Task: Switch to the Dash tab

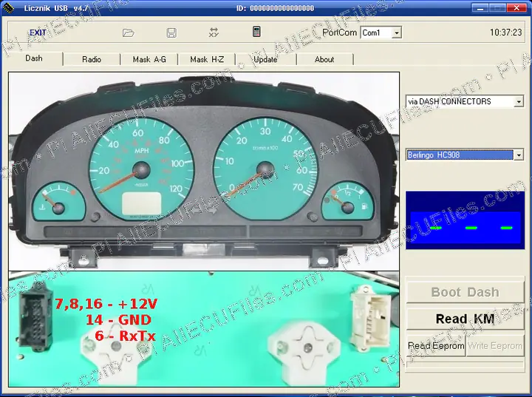Action: (x=34, y=58)
